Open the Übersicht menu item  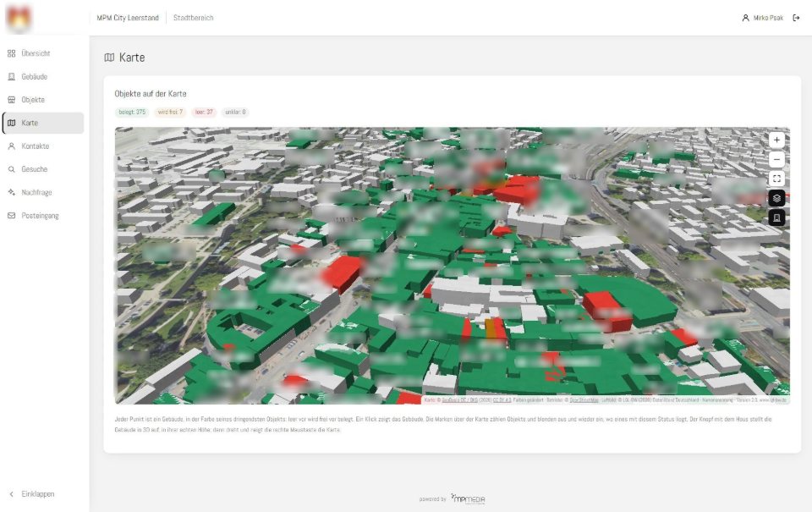(x=43, y=53)
